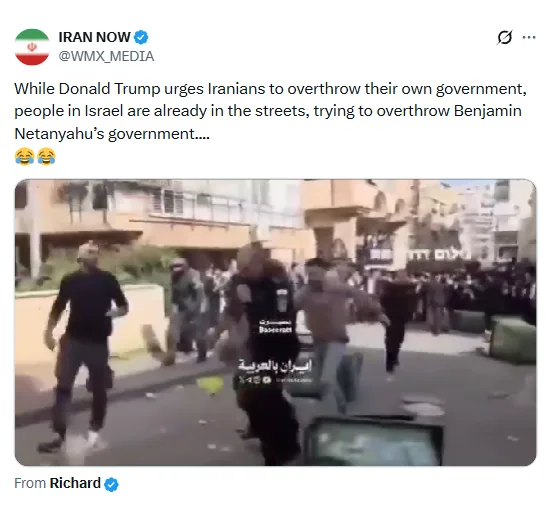
Task: Click the Hebrew banner sign in video
Action: (439, 255)
